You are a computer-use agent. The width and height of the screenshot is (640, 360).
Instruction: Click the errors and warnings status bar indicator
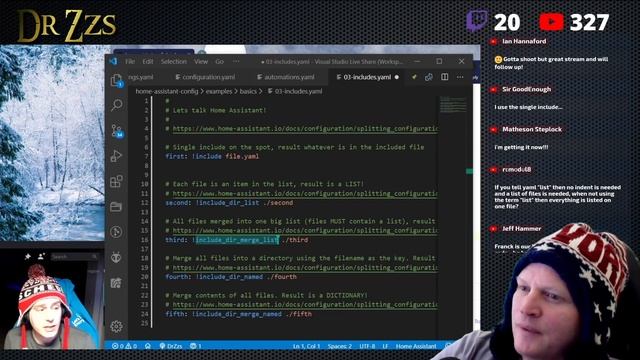click(124, 346)
